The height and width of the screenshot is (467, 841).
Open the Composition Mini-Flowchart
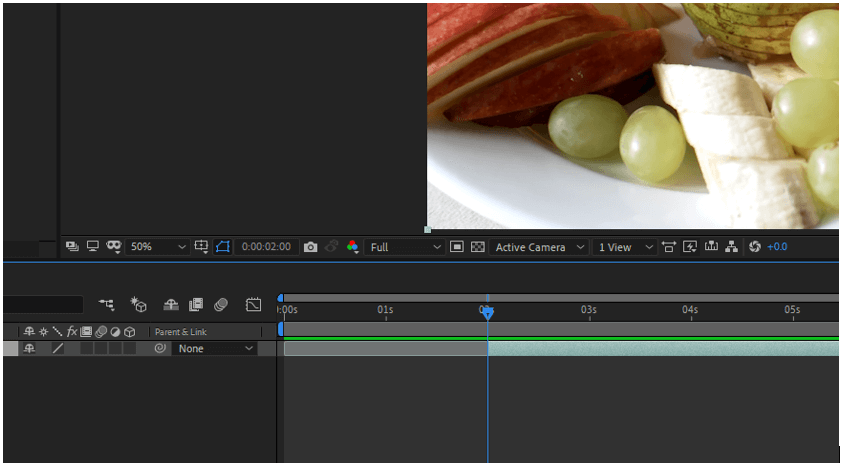[x=106, y=305]
